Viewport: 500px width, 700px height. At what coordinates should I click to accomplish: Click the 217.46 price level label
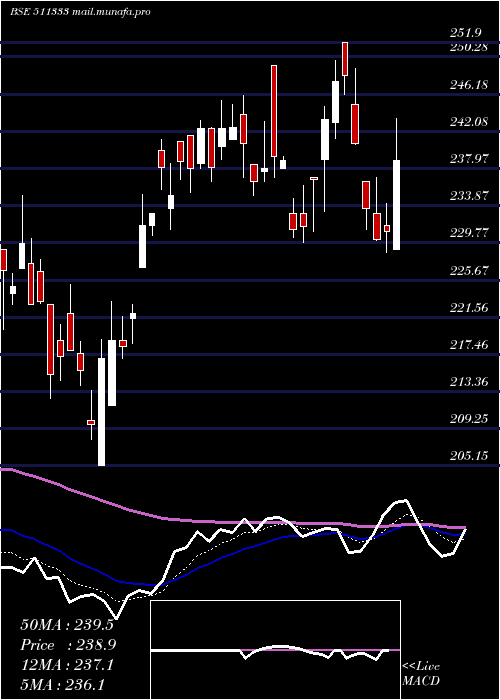(x=468, y=344)
